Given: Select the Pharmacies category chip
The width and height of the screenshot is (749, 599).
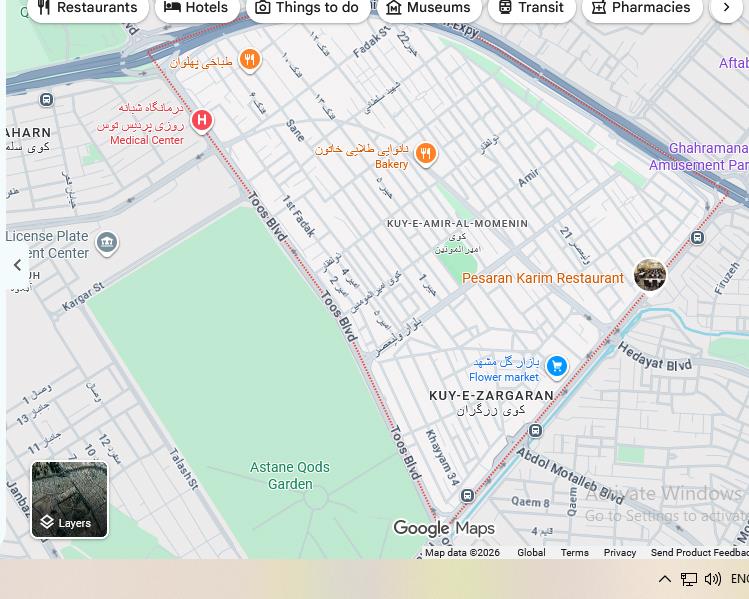Looking at the screenshot, I should 642,8.
